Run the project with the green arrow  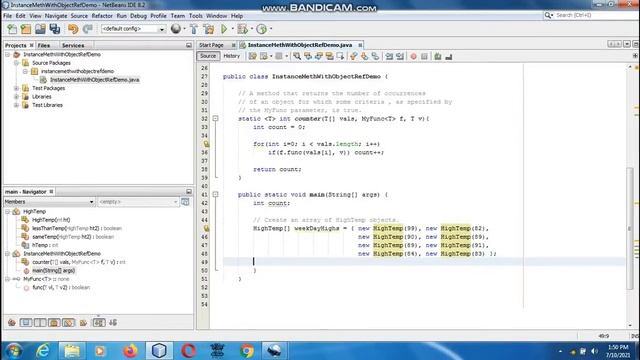pos(224,29)
